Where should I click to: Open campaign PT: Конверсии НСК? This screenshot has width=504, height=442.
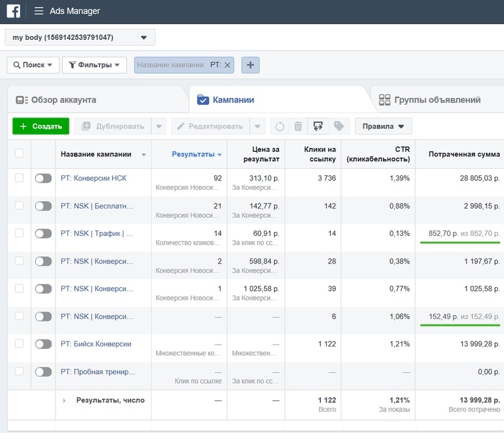coord(94,178)
